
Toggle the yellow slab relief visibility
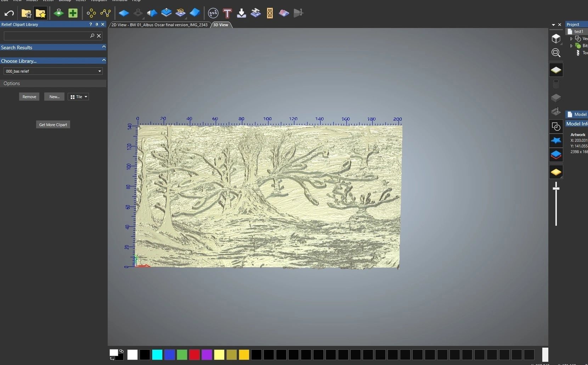[556, 70]
